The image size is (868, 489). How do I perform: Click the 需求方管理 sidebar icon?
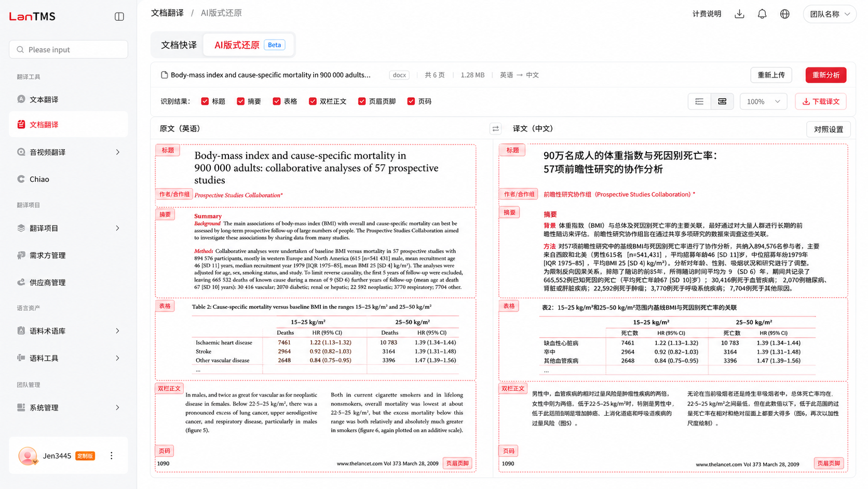click(21, 255)
